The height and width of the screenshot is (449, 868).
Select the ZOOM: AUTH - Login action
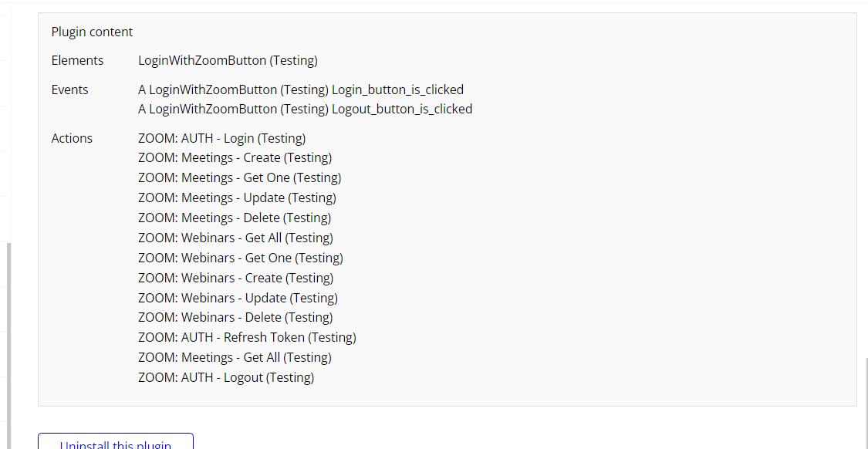pos(221,138)
